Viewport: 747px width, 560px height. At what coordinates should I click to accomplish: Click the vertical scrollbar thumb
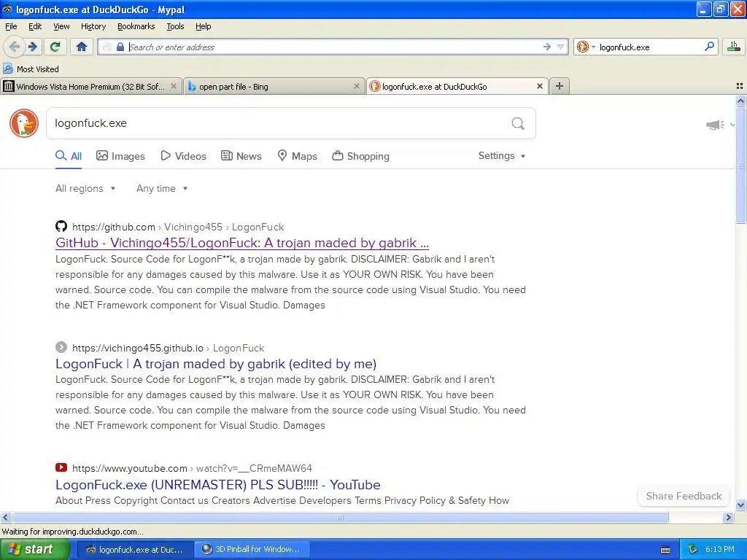point(740,166)
